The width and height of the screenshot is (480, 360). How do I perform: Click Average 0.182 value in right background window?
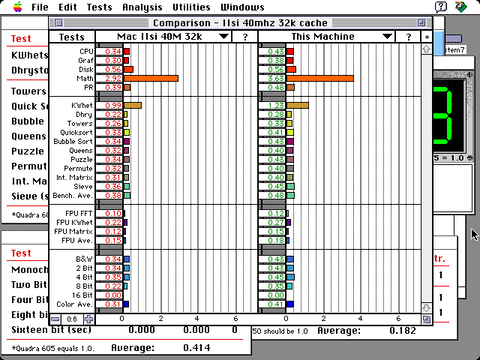pyautogui.click(x=403, y=331)
